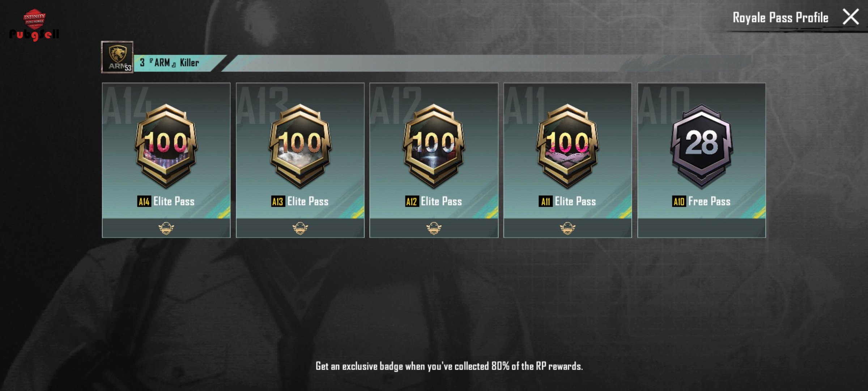Click the Infinity PubgSell logo

coord(34,25)
